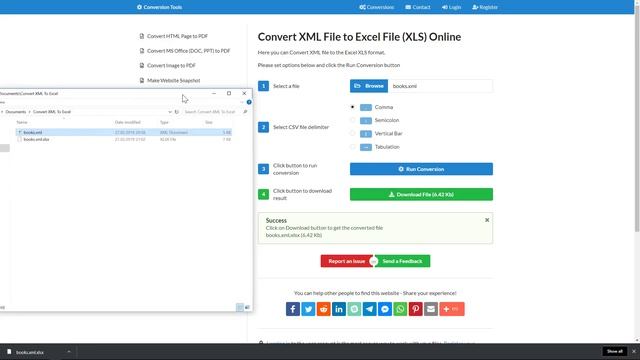Sort Explorer files by Type column
Viewport: 640px width, 360px height.
tap(164, 122)
